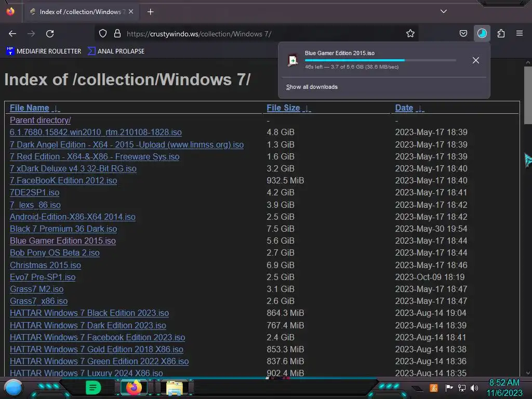Open 7.FaceBooK.Edition.2012.iso link
Screen dimensions: 532x399
63,180
